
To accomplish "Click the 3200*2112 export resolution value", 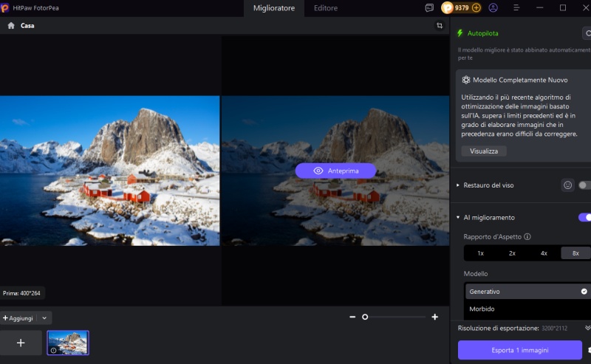I will 554,329.
